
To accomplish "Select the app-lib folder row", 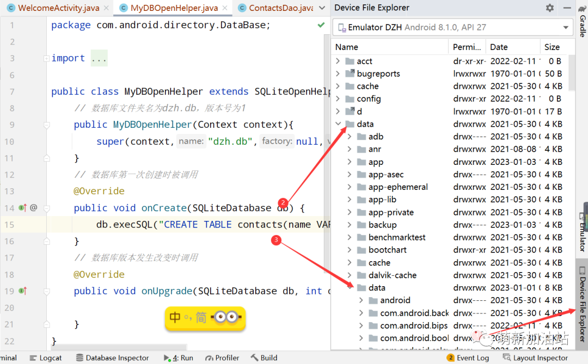I will click(450, 200).
